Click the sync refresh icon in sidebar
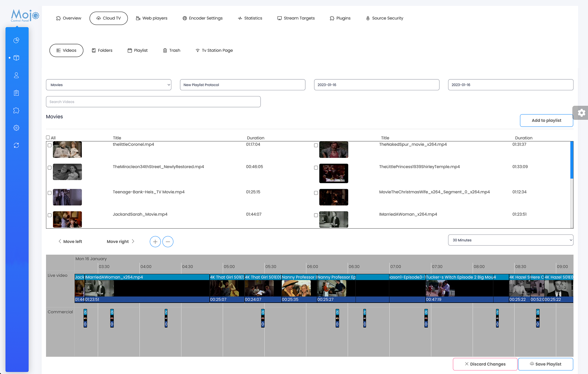The width and height of the screenshot is (588, 374). (x=16, y=145)
